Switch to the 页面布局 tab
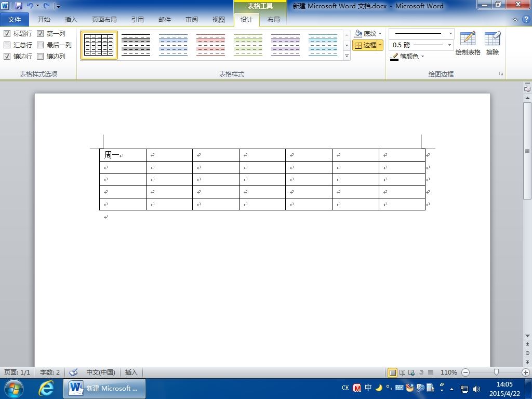 pos(104,20)
